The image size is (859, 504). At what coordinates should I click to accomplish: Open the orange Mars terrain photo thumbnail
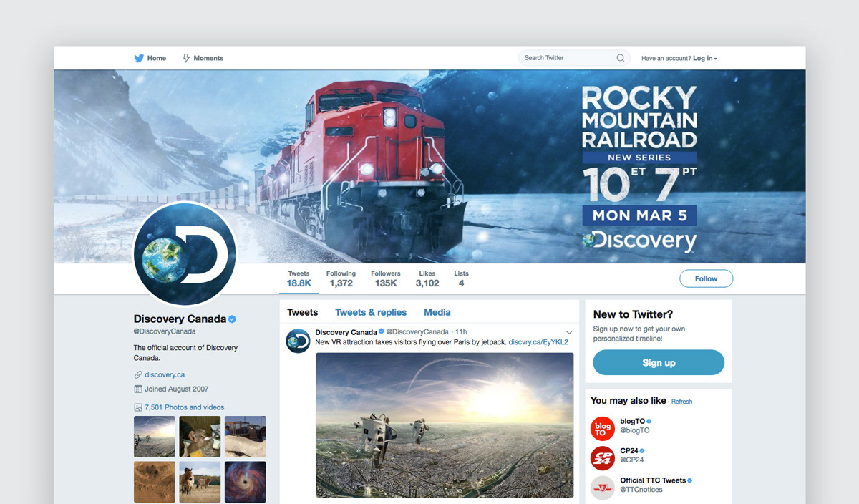pyautogui.click(x=155, y=481)
